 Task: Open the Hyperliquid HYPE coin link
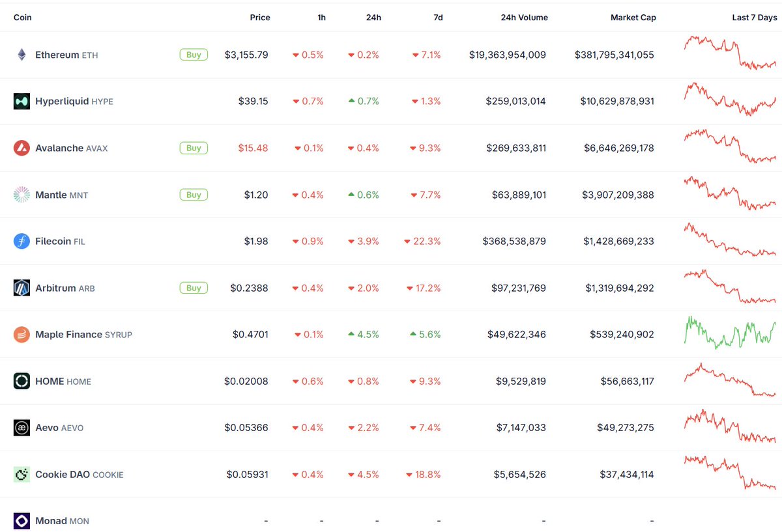click(74, 102)
